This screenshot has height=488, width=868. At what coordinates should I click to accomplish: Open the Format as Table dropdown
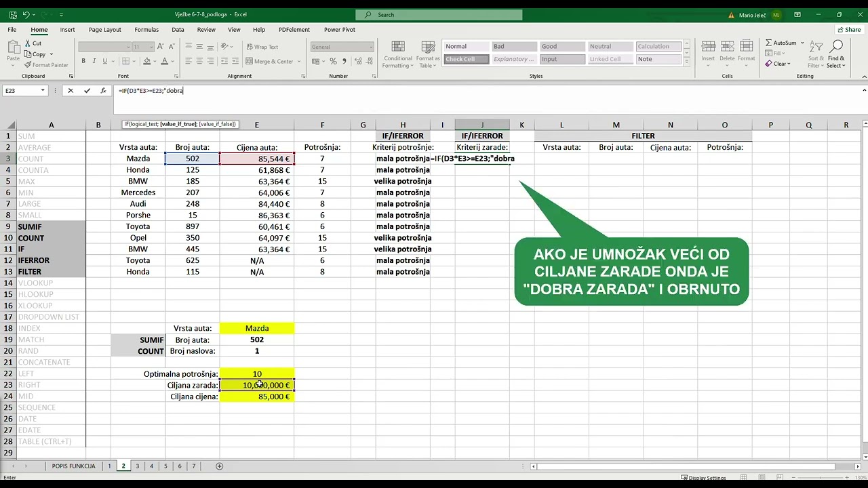427,54
